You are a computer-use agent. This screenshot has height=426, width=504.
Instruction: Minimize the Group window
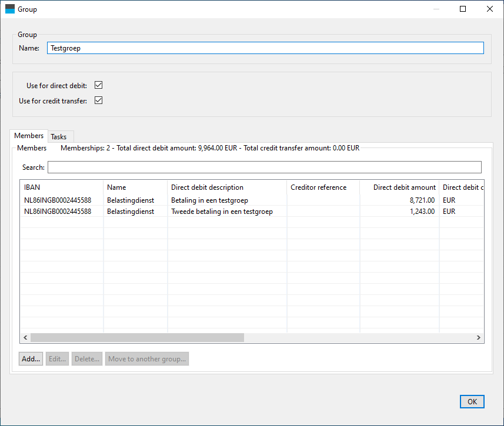click(x=436, y=9)
